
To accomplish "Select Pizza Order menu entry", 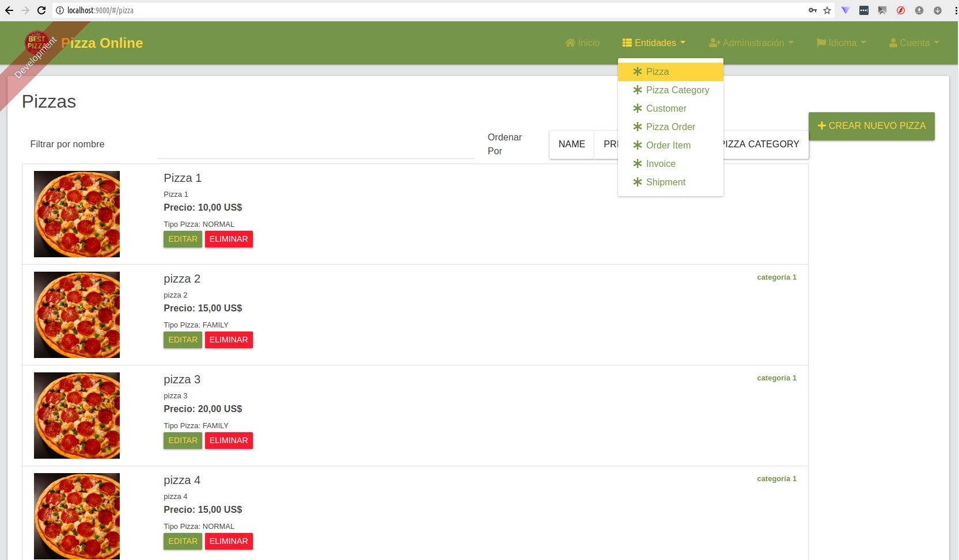I will [670, 127].
